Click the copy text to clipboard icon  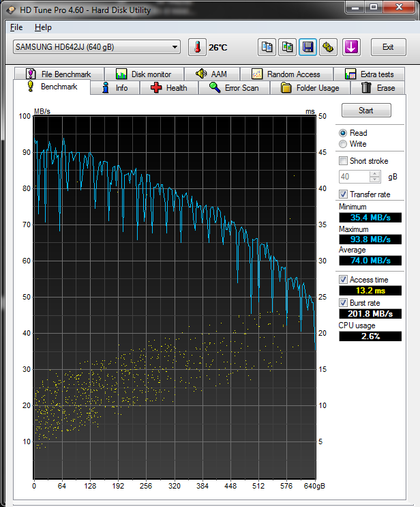click(267, 47)
